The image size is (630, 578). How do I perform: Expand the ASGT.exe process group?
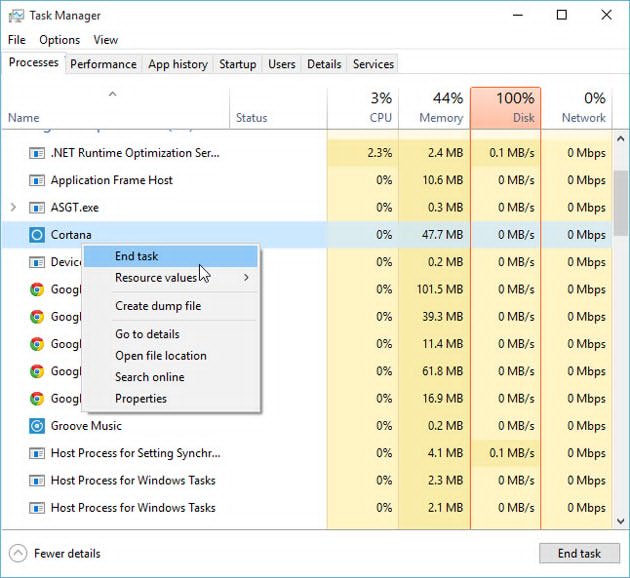13,208
